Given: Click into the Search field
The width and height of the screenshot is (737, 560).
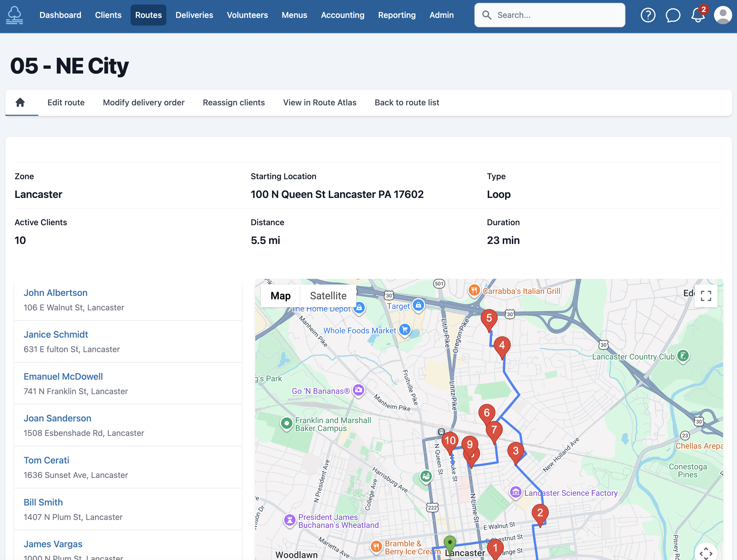Looking at the screenshot, I should pyautogui.click(x=549, y=15).
